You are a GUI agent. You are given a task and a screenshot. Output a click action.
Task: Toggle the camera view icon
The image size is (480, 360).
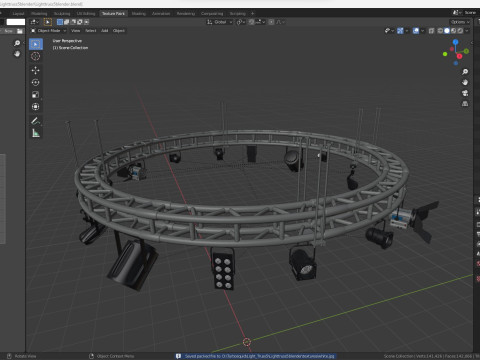[465, 93]
